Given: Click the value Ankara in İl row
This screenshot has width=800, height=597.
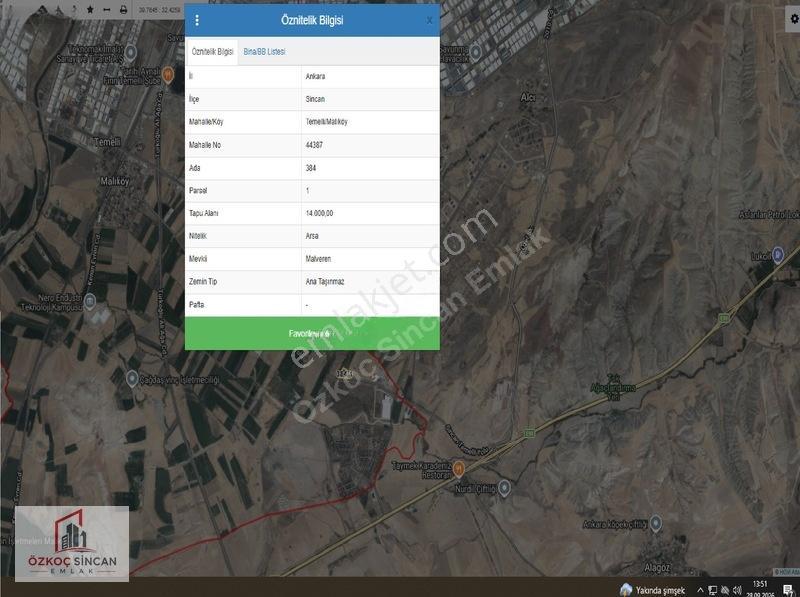Looking at the screenshot, I should (315, 77).
